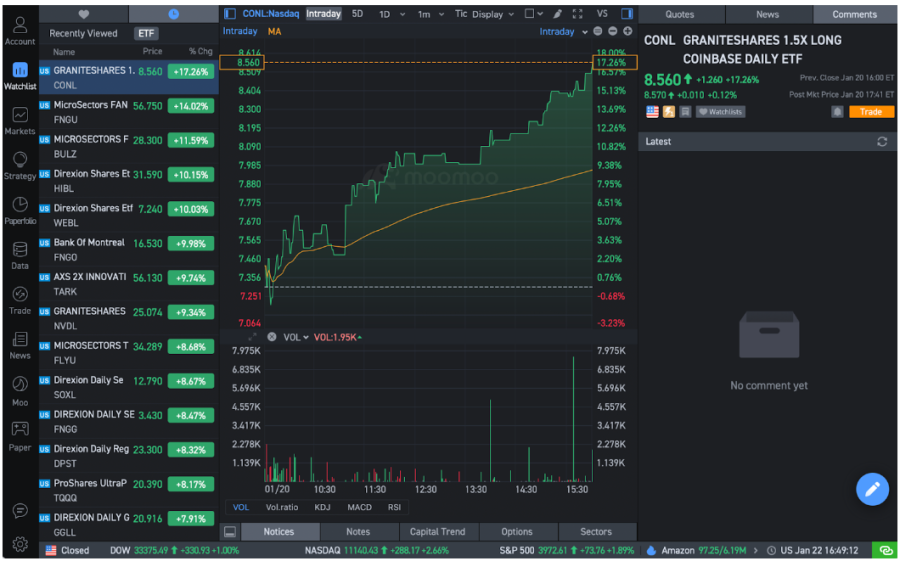Write a comment with the pencil button

[x=872, y=489]
